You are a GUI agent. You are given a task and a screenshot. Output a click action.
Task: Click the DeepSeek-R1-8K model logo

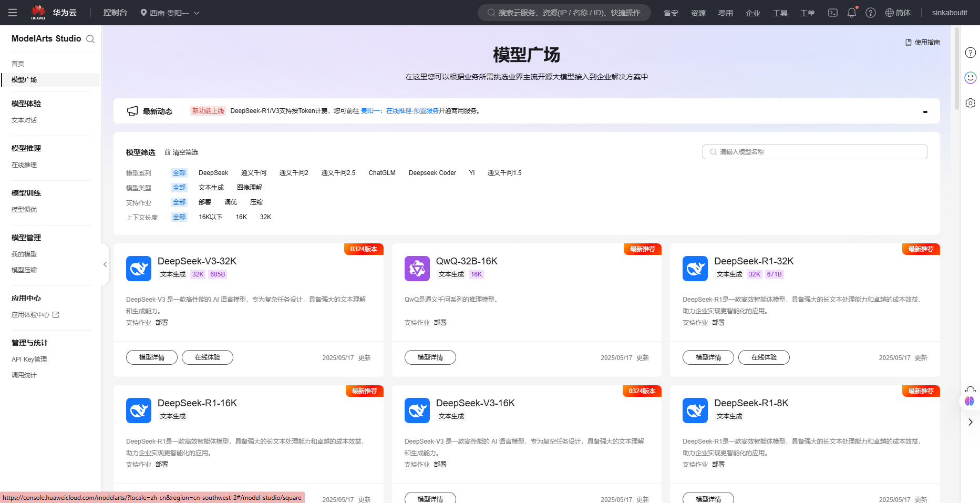click(695, 410)
